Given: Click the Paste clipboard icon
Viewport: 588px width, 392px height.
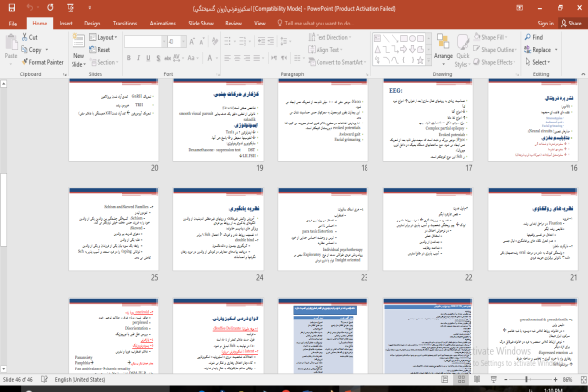Looking at the screenshot, I should pyautogui.click(x=11, y=46).
